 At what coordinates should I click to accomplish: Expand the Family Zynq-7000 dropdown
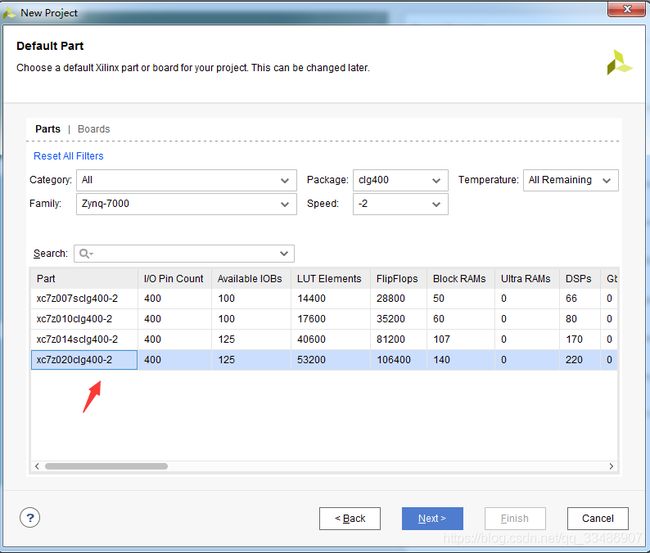(186, 204)
